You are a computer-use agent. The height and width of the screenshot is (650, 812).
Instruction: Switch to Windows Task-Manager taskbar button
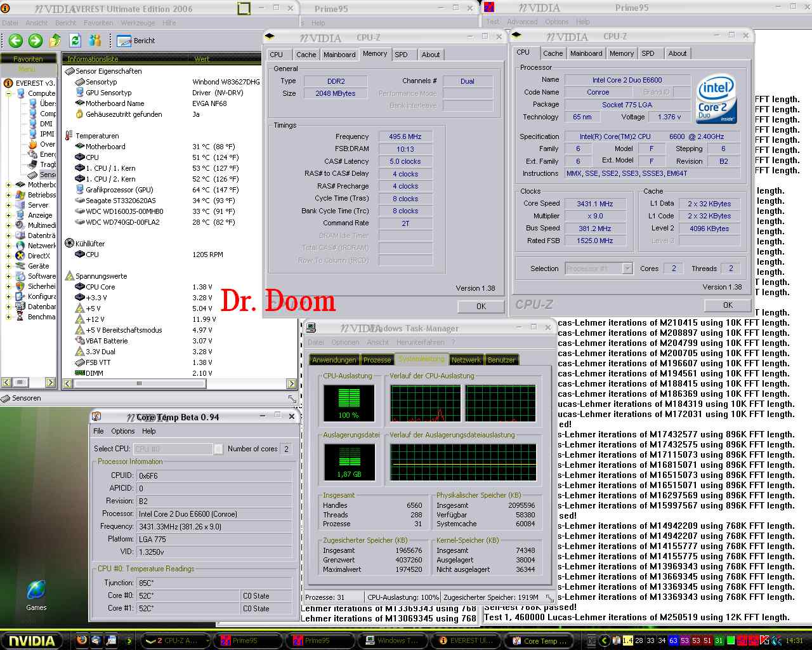click(x=393, y=641)
